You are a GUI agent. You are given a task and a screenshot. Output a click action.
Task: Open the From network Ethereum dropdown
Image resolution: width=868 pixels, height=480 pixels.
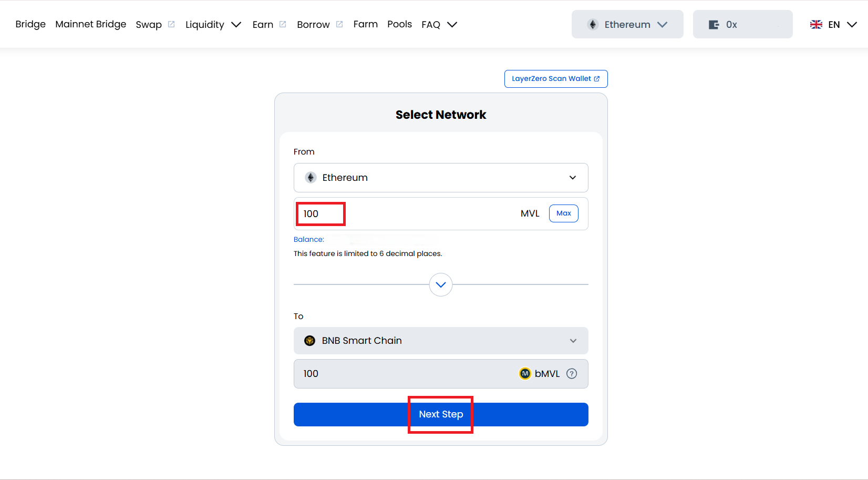point(440,178)
